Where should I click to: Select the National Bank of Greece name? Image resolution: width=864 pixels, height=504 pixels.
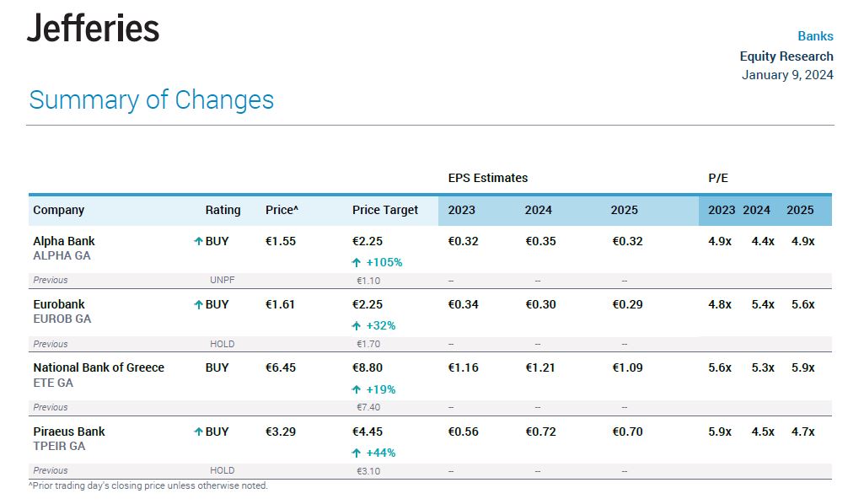[99, 367]
